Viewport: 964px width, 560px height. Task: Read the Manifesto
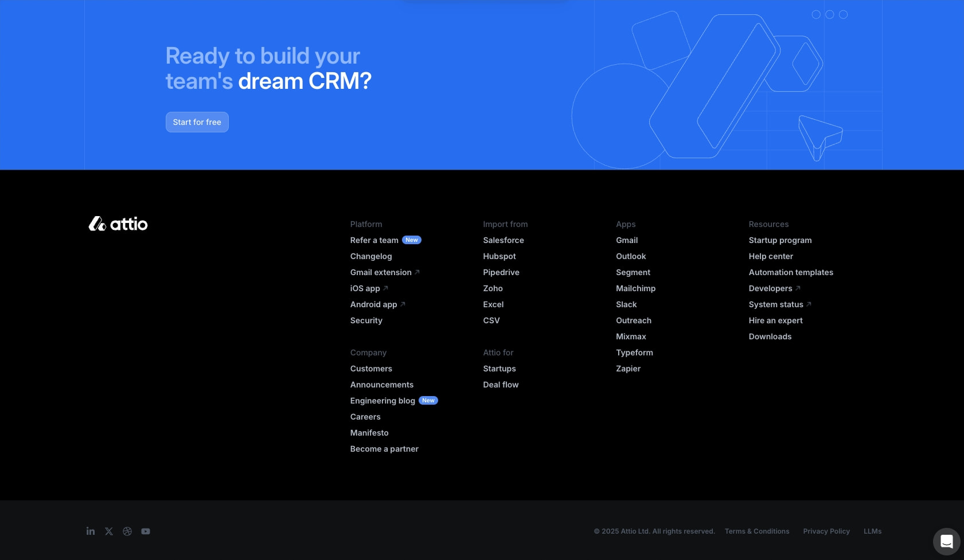click(x=369, y=433)
